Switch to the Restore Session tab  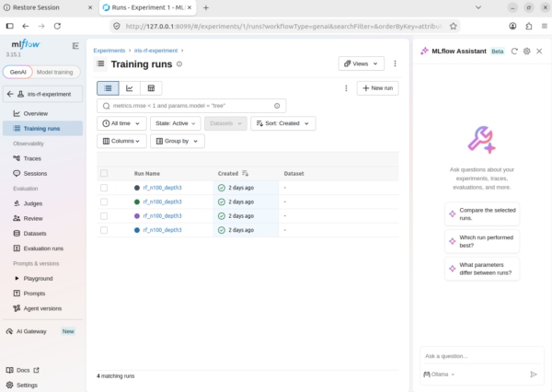(x=48, y=7)
